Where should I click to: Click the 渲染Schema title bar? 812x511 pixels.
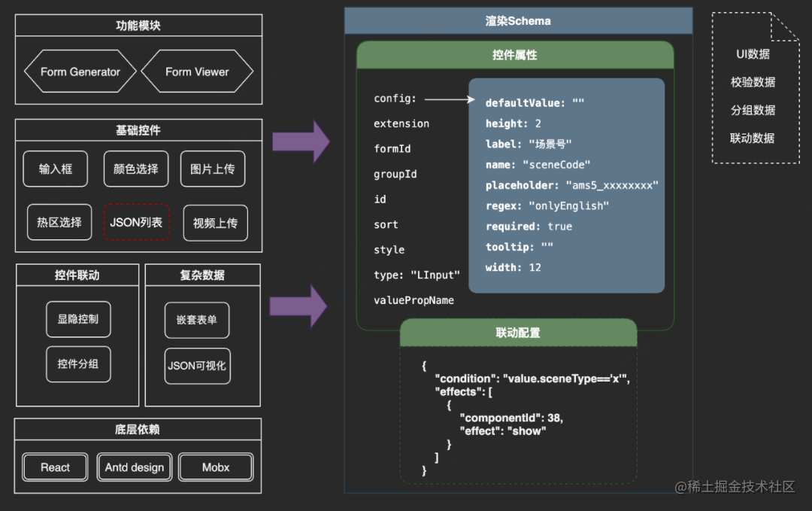(518, 21)
